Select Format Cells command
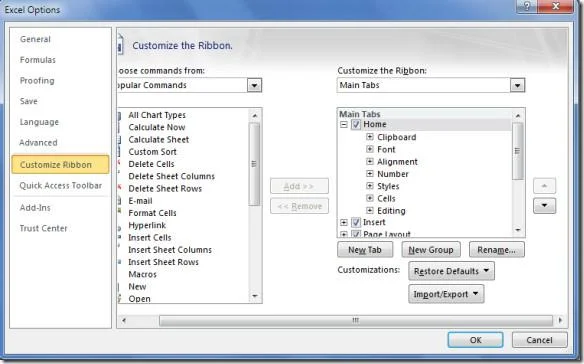Screen dimensions: 584x364 coord(152,213)
